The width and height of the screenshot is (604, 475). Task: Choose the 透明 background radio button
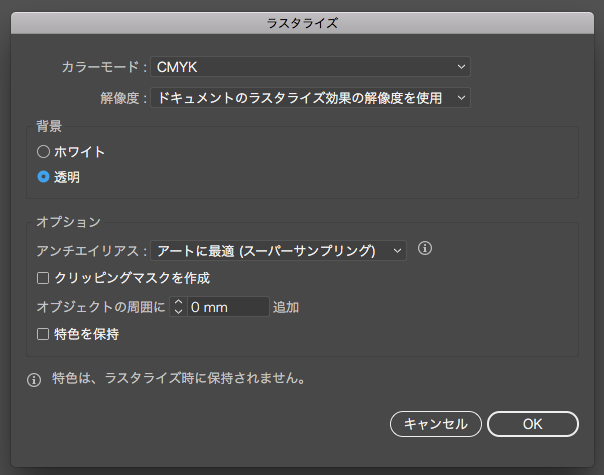pyautogui.click(x=43, y=177)
